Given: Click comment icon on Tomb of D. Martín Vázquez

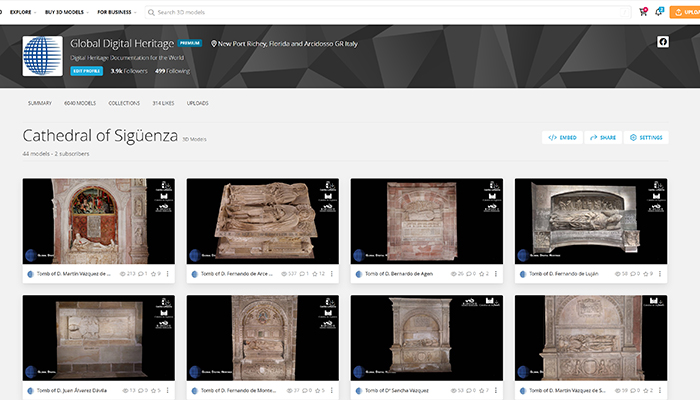Looking at the screenshot, I should [x=142, y=273].
